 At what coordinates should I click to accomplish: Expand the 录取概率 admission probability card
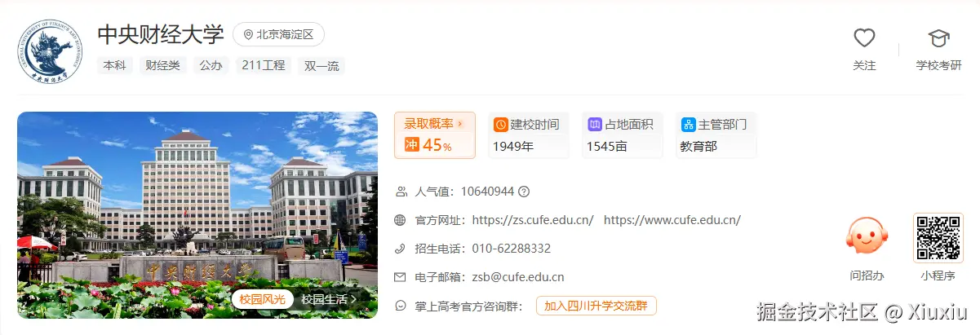(435, 135)
